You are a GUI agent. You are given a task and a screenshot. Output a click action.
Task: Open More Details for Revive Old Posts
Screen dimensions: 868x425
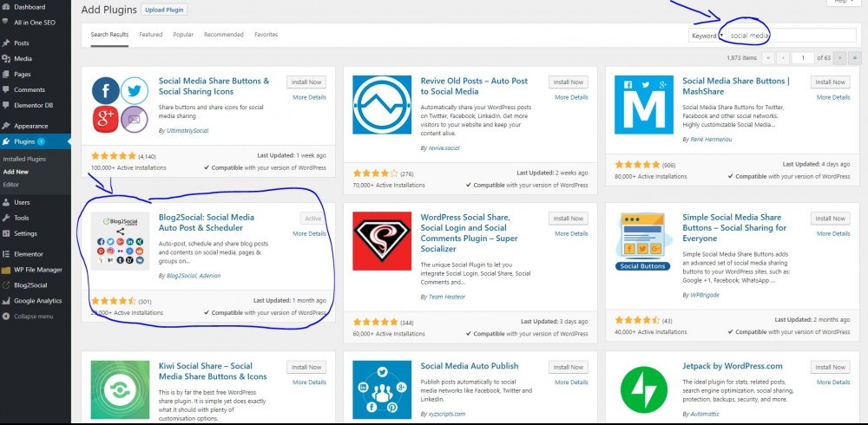tap(571, 97)
